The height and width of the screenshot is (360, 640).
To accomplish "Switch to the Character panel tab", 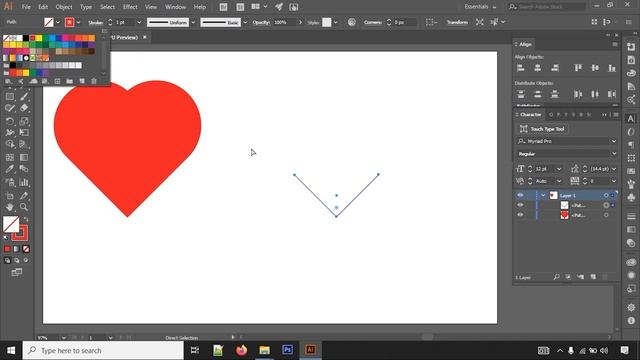I will tap(530, 115).
